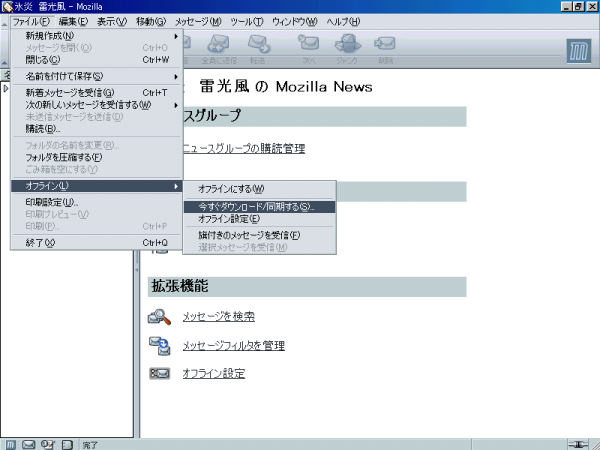Select オフラインにする(W) in submenu
This screenshot has height=450, width=600.
click(x=259, y=189)
